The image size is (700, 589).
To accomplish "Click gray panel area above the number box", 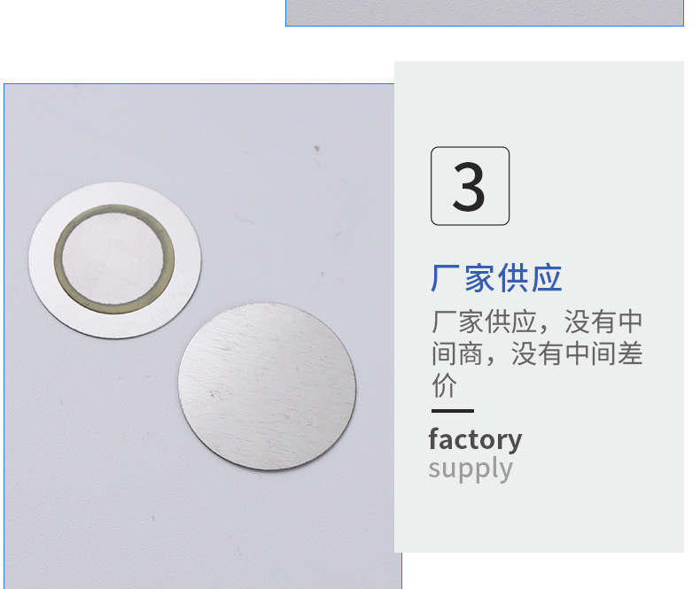I will 539,103.
